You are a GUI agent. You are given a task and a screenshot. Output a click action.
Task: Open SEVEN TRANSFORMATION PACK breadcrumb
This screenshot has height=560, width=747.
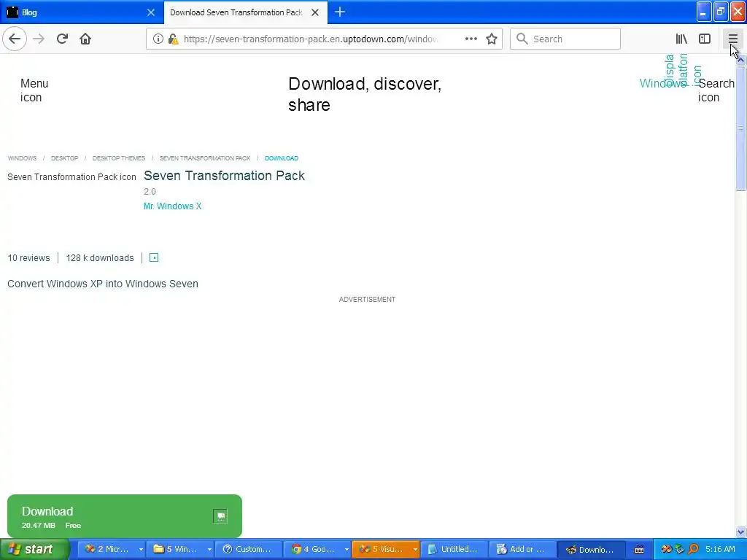[x=204, y=158]
